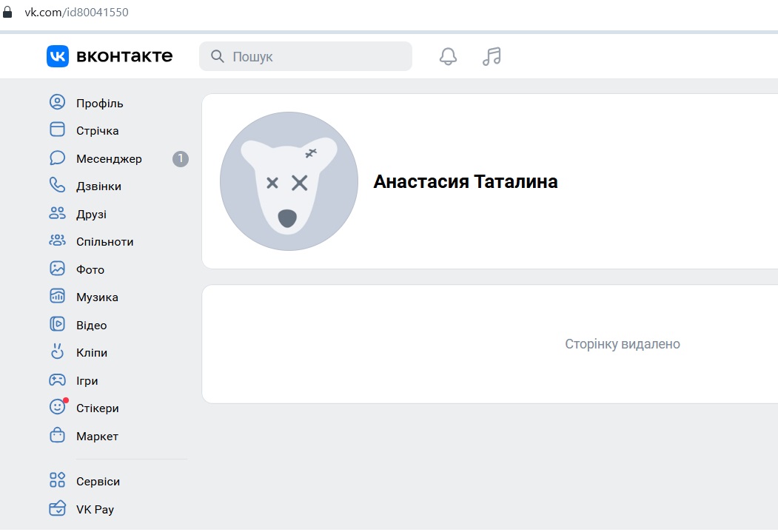Image resolution: width=778 pixels, height=532 pixels.
Task: Click the Профіль sidebar icon
Action: click(58, 102)
